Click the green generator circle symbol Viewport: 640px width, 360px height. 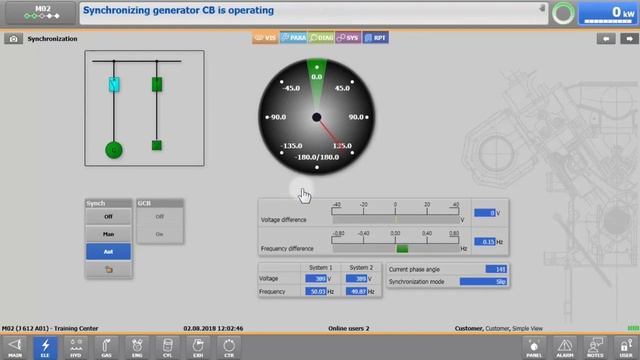tap(114, 150)
